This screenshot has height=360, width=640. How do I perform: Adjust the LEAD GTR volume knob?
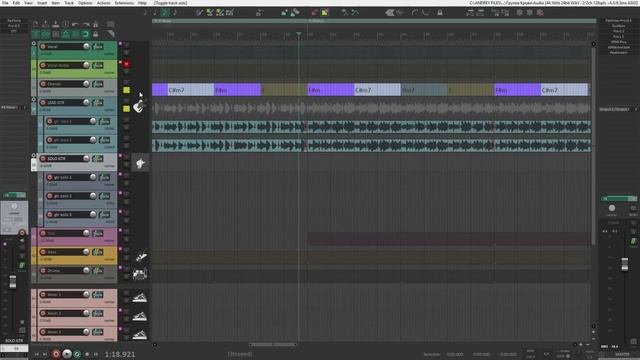[x=86, y=102]
